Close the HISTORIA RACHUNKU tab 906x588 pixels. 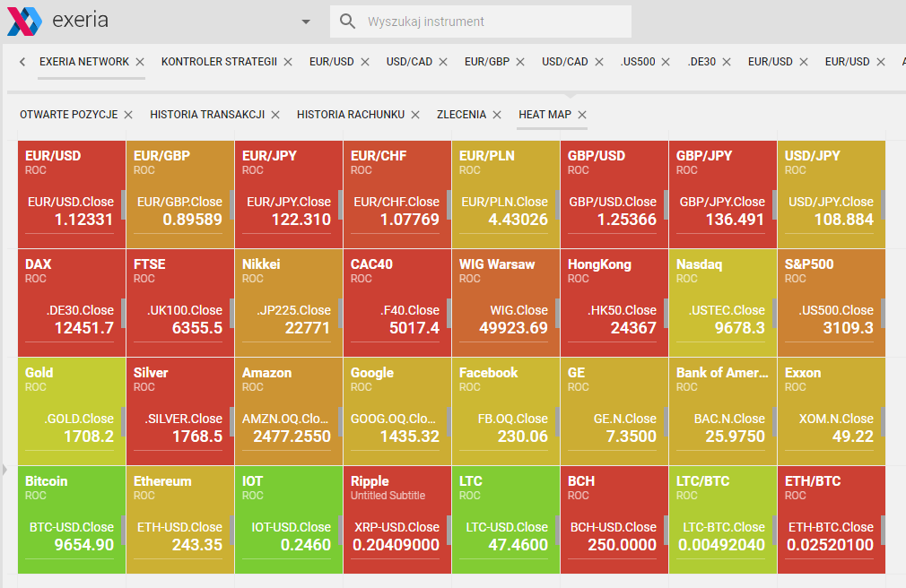pyautogui.click(x=414, y=115)
